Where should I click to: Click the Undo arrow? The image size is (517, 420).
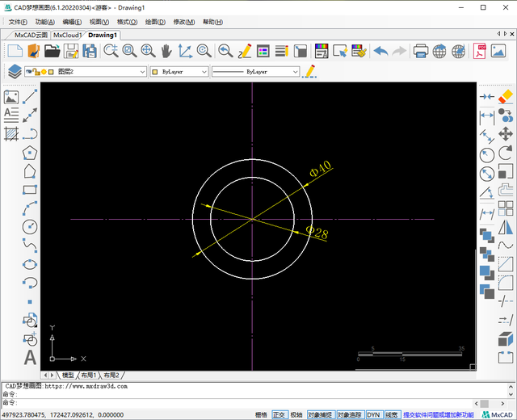click(380, 52)
